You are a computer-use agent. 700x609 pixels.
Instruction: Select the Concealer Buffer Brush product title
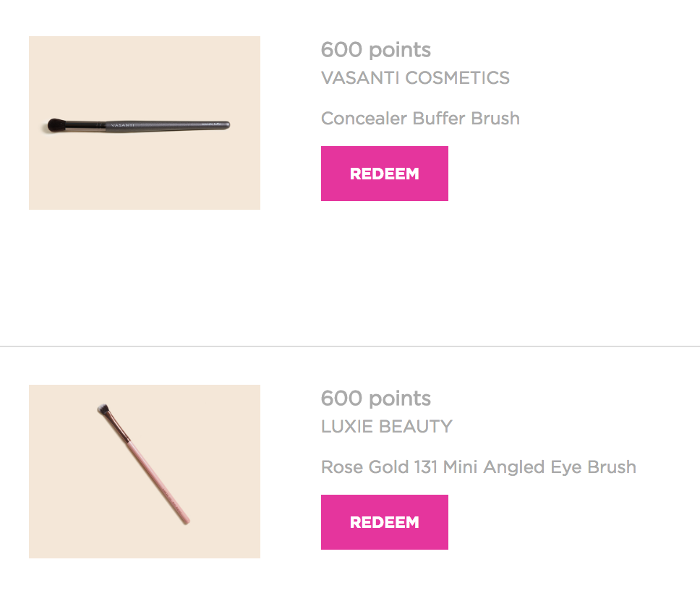[420, 119]
